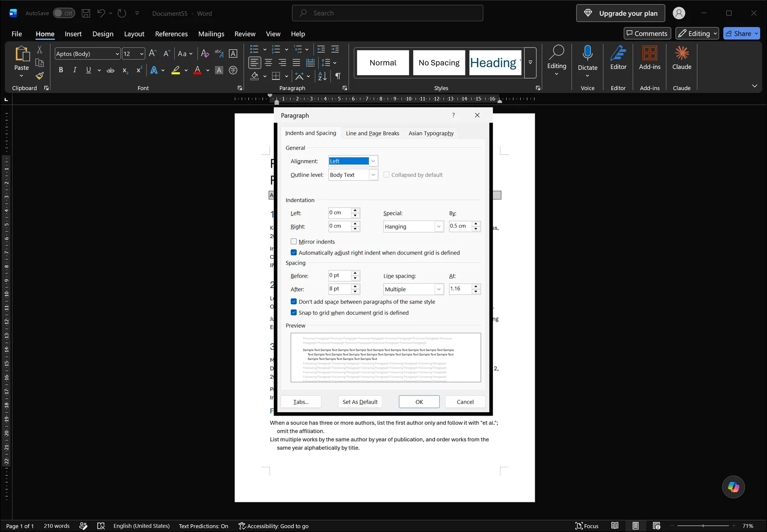Viewport: 767px width, 532px height.
Task: Shrink font size icon
Action: (166, 54)
